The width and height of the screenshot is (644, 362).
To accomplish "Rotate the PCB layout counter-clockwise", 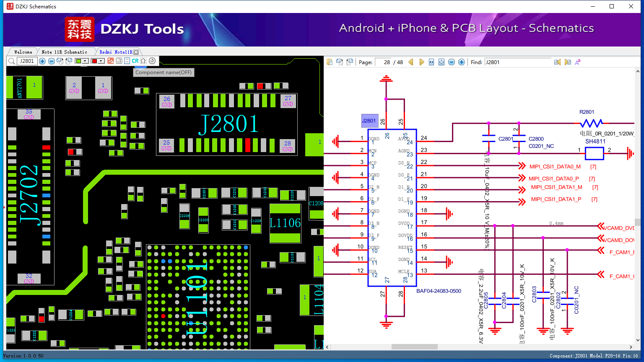I will (68, 61).
